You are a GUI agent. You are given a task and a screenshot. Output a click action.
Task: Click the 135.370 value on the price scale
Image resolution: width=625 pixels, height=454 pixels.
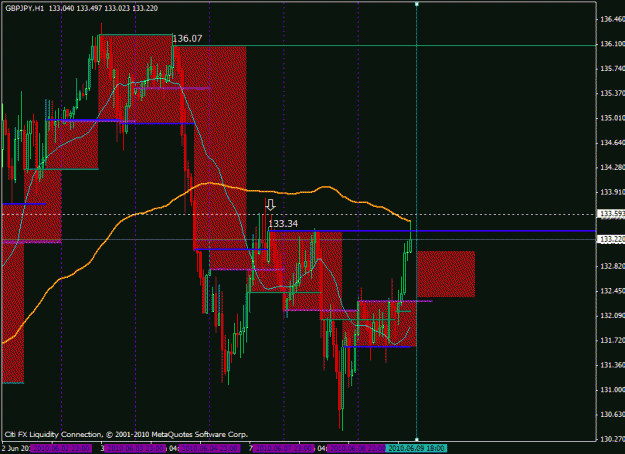click(x=613, y=93)
